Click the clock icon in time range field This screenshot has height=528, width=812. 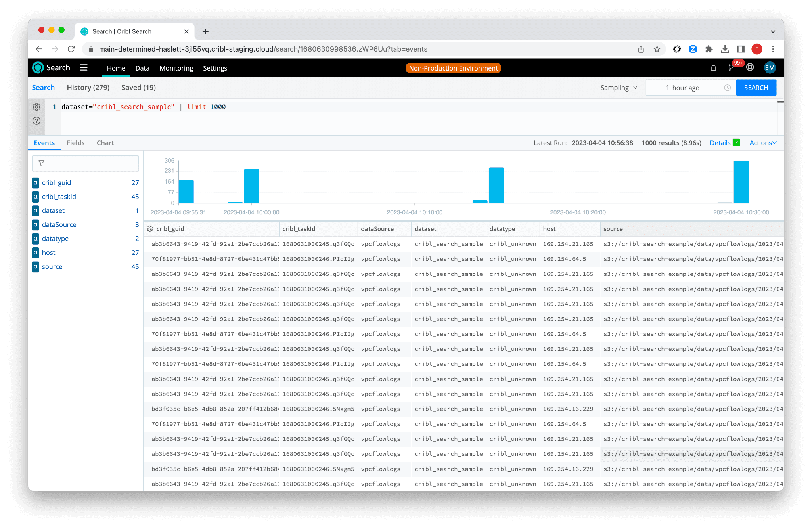pyautogui.click(x=727, y=88)
